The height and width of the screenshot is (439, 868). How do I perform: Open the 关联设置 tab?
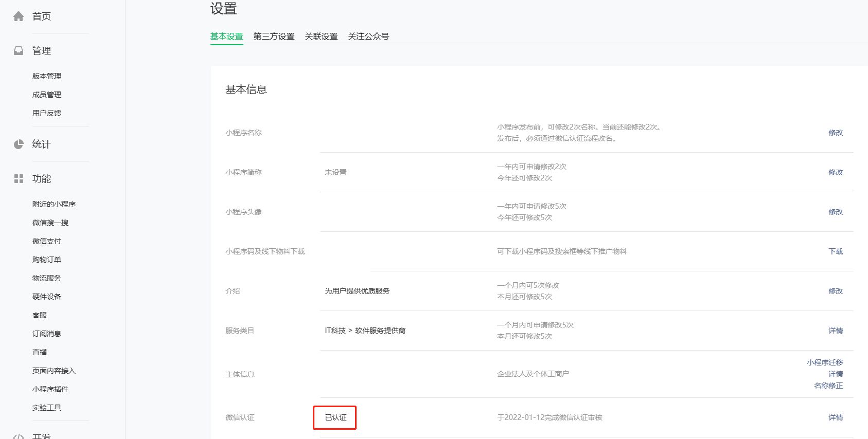coord(321,36)
